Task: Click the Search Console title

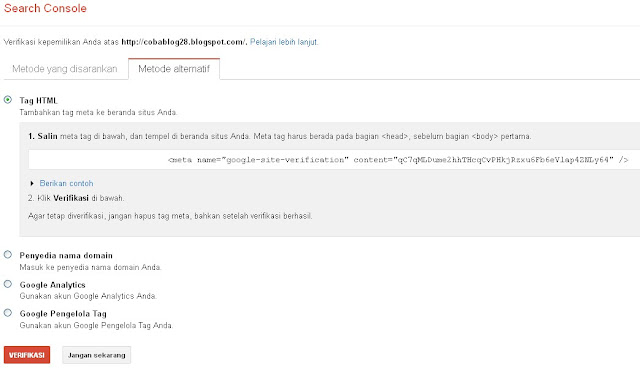Action: coord(45,8)
